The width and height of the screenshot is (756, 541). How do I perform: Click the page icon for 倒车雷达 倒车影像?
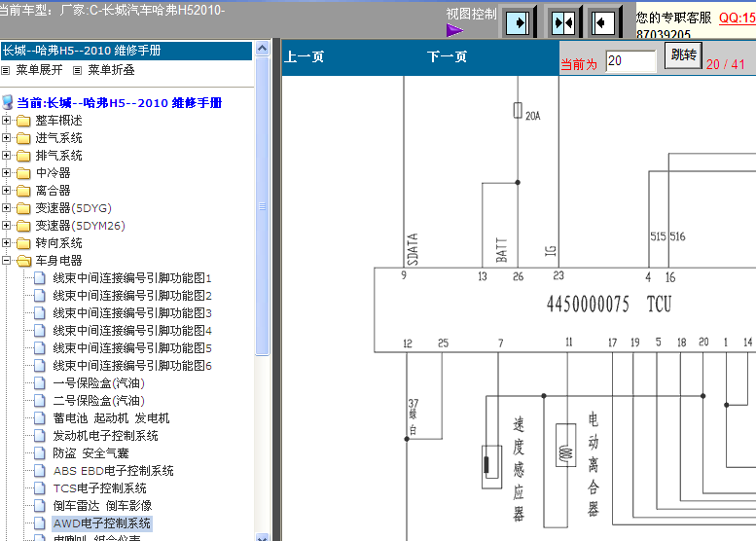[40, 506]
